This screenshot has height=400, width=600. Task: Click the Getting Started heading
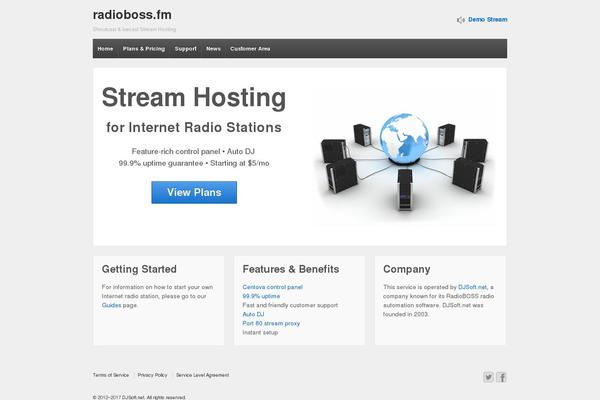coord(139,269)
